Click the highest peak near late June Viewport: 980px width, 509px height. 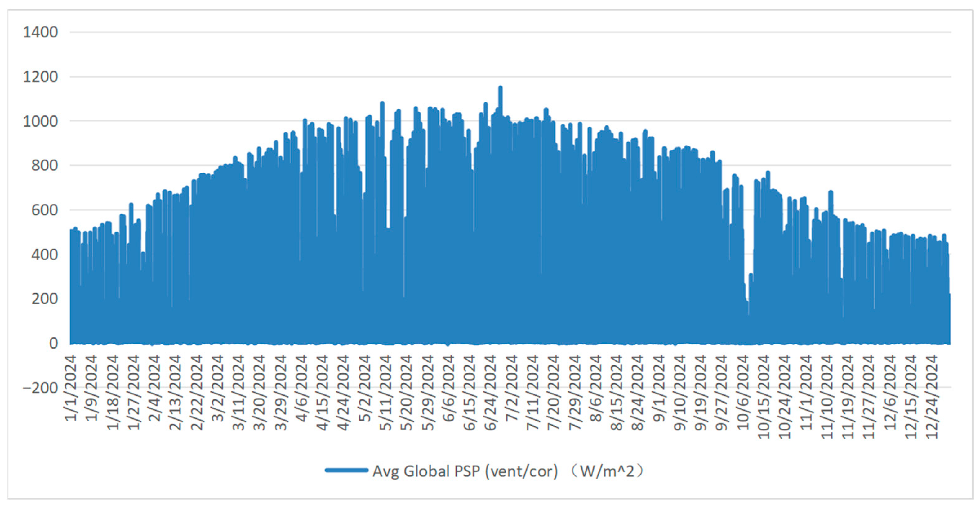pos(500,88)
